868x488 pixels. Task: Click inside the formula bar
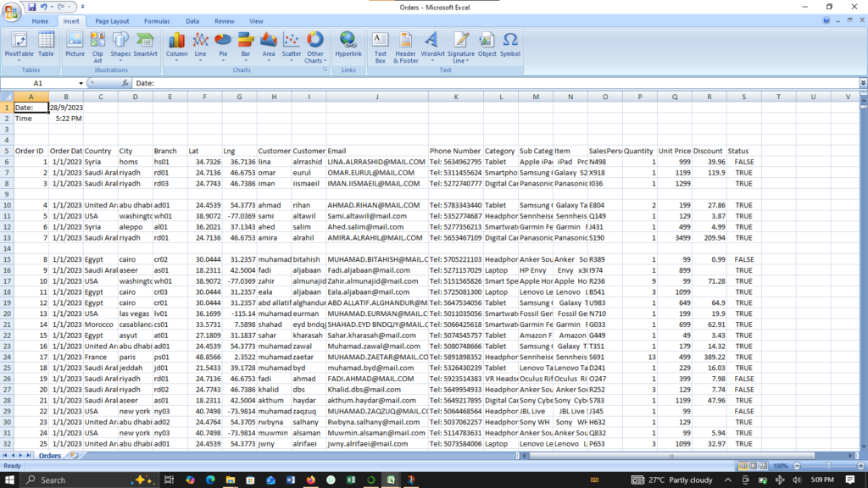pyautogui.click(x=495, y=83)
